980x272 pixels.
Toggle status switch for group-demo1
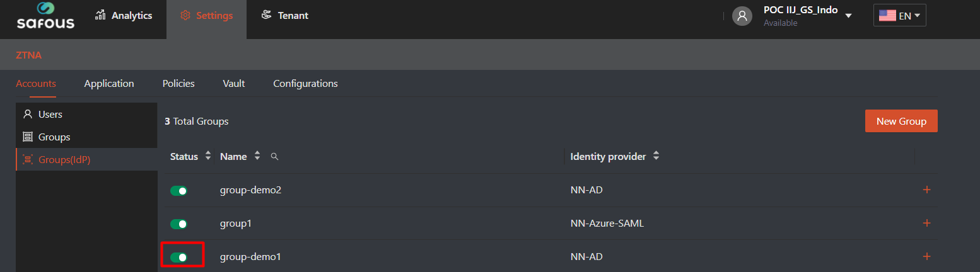coord(179,257)
